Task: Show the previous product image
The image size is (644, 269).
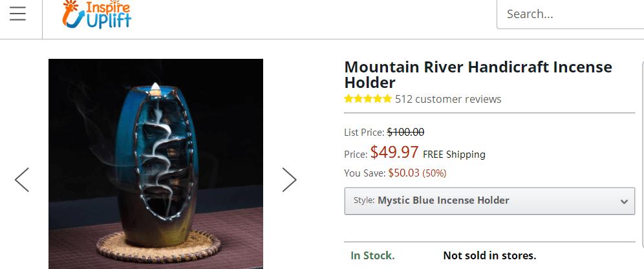Action: [22, 180]
